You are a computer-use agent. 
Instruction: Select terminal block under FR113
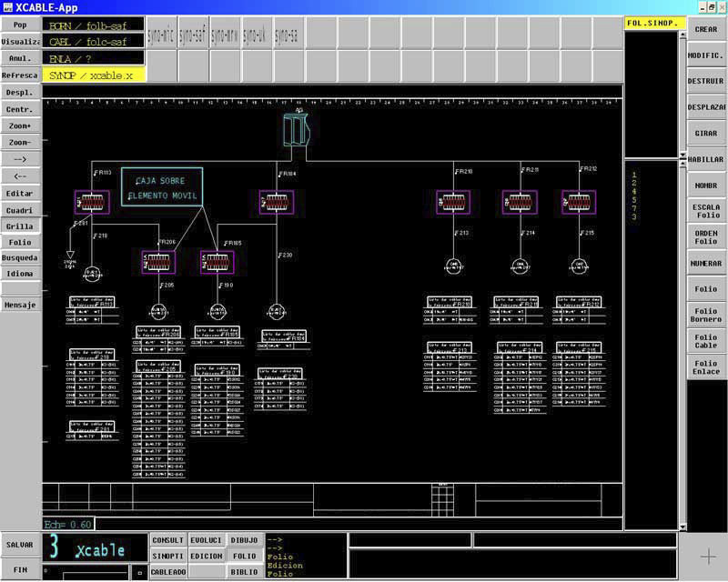92,203
